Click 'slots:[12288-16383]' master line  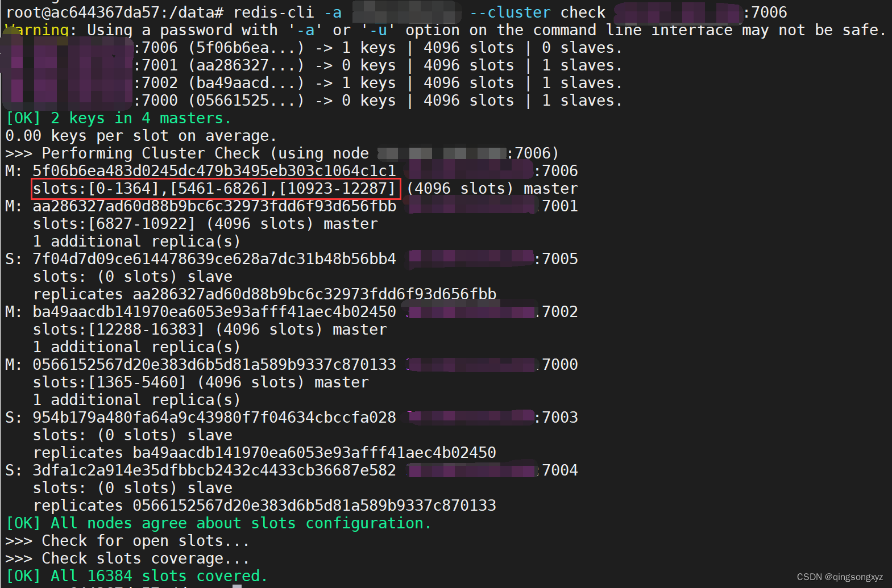point(210,330)
